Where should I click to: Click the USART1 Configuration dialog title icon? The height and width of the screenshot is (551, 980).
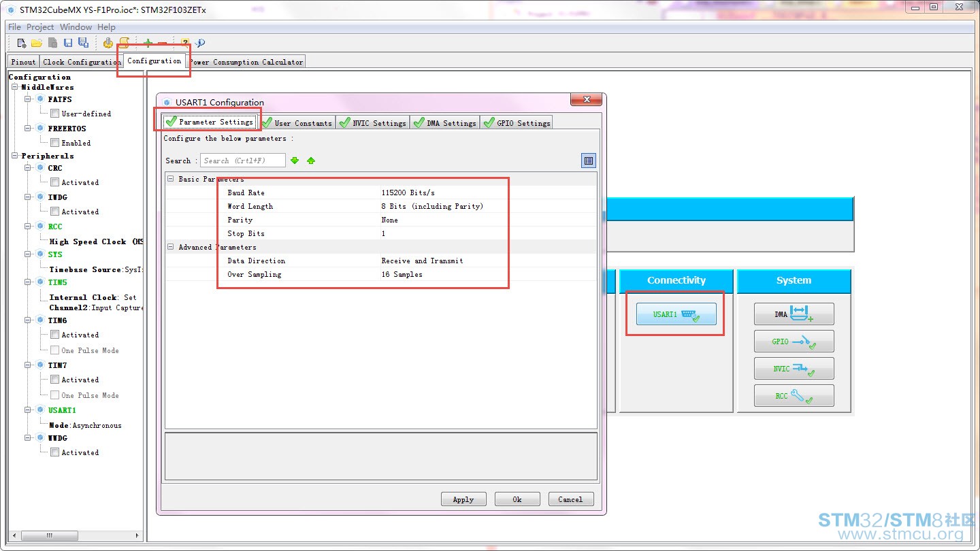[167, 102]
